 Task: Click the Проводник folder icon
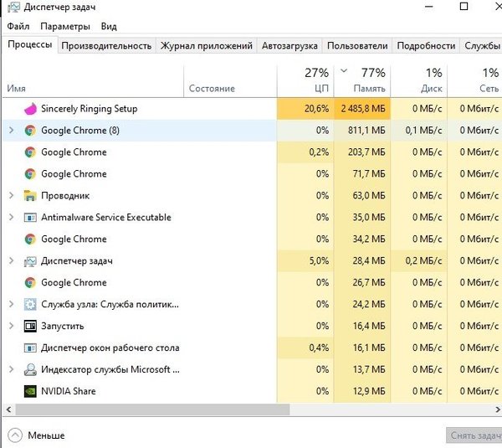30,196
